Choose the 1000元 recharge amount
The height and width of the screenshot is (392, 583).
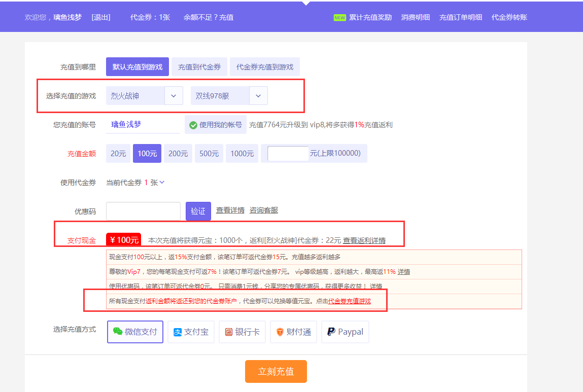tap(242, 153)
